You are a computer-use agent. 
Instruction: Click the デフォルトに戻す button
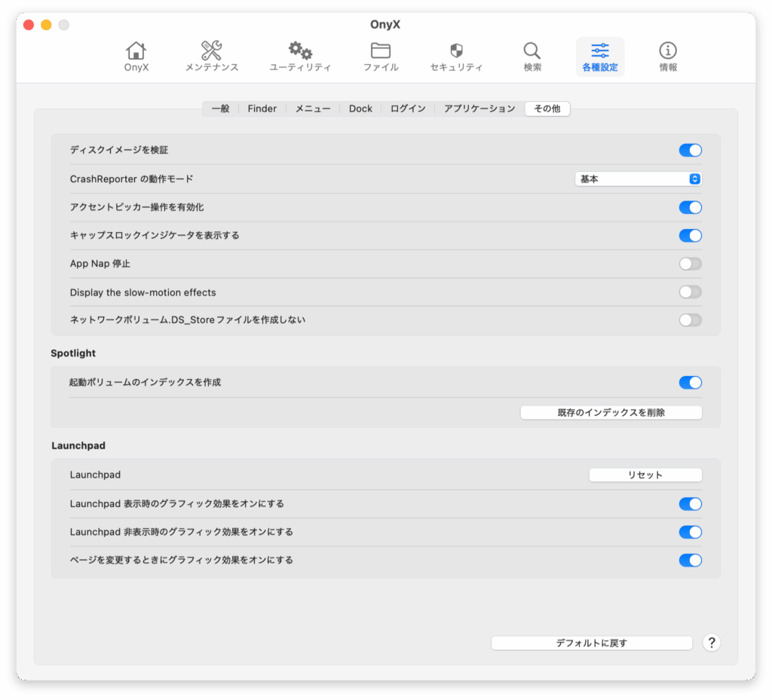pyautogui.click(x=591, y=643)
